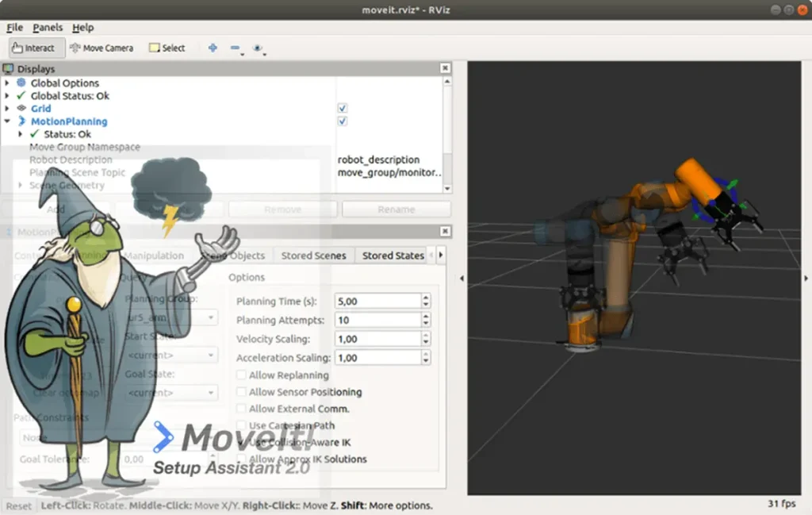
Task: Increase Planning Attempts with the up stepper
Action: [x=426, y=316]
